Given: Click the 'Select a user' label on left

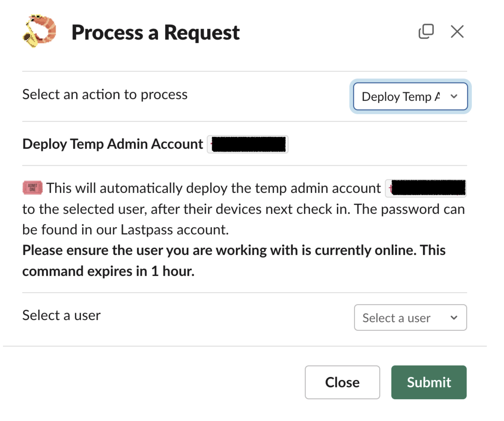Looking at the screenshot, I should click(61, 315).
